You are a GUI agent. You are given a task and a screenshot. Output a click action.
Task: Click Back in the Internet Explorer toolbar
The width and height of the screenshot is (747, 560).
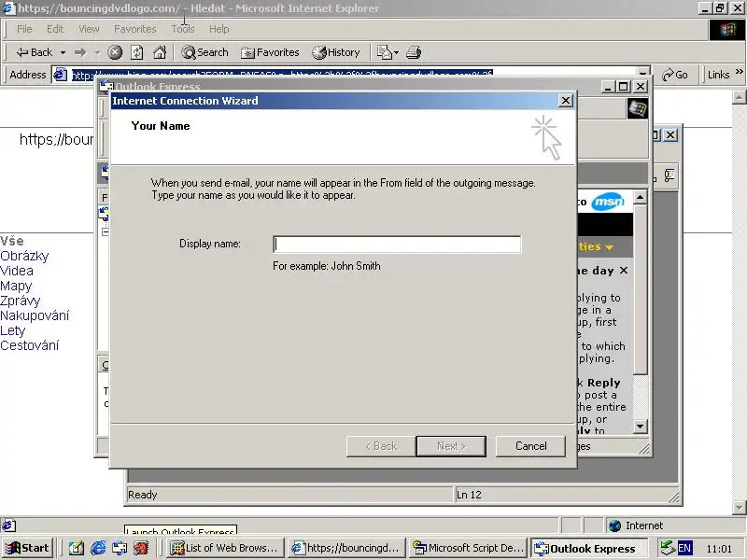click(35, 52)
